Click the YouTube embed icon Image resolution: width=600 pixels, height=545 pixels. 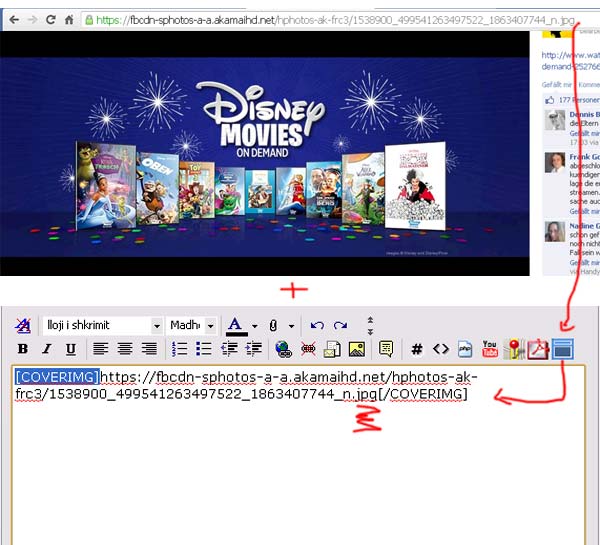pos(489,349)
